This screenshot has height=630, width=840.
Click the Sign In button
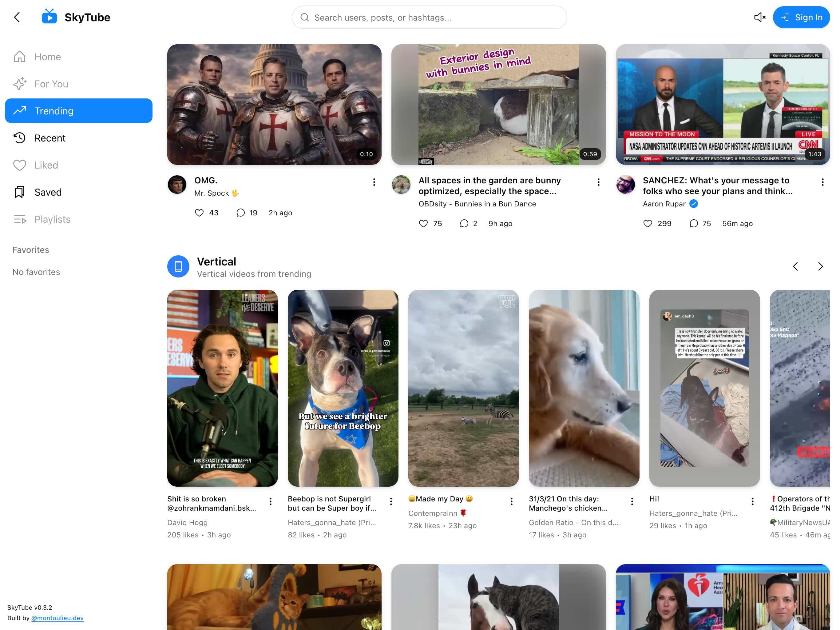pyautogui.click(x=801, y=17)
